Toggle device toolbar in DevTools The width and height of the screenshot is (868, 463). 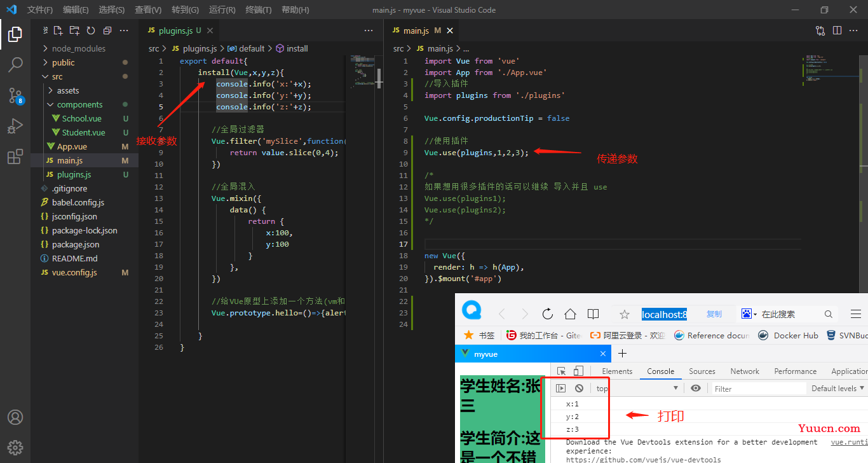click(578, 371)
